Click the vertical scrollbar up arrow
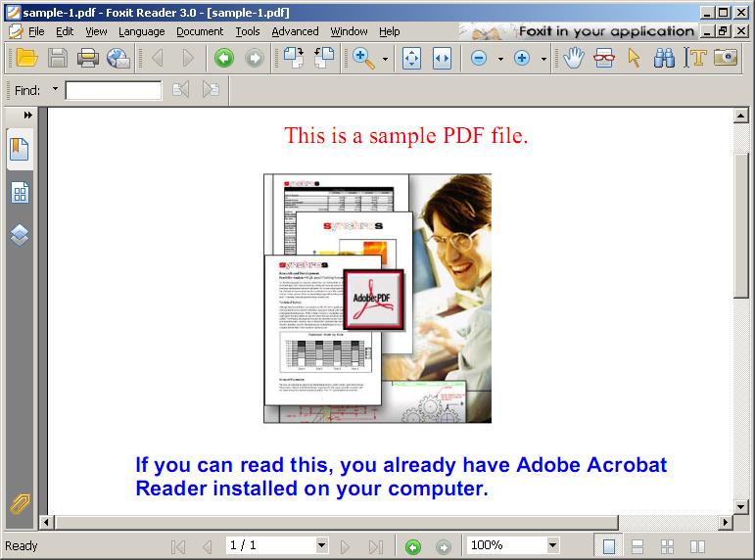 pyautogui.click(x=740, y=116)
